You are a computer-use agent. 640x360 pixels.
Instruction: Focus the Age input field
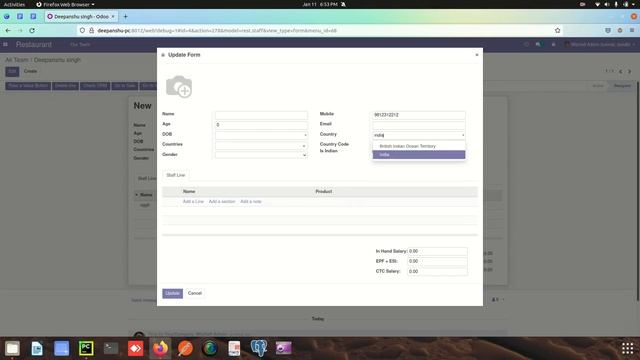click(x=261, y=125)
